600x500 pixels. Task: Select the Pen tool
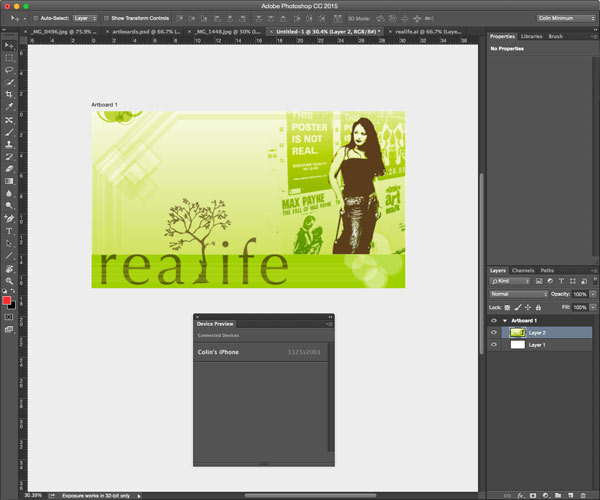coord(9,219)
